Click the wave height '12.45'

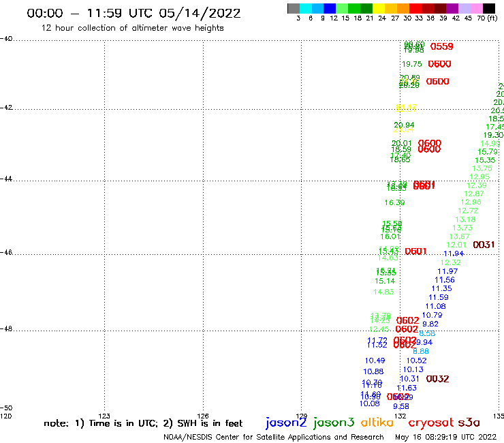379,329
